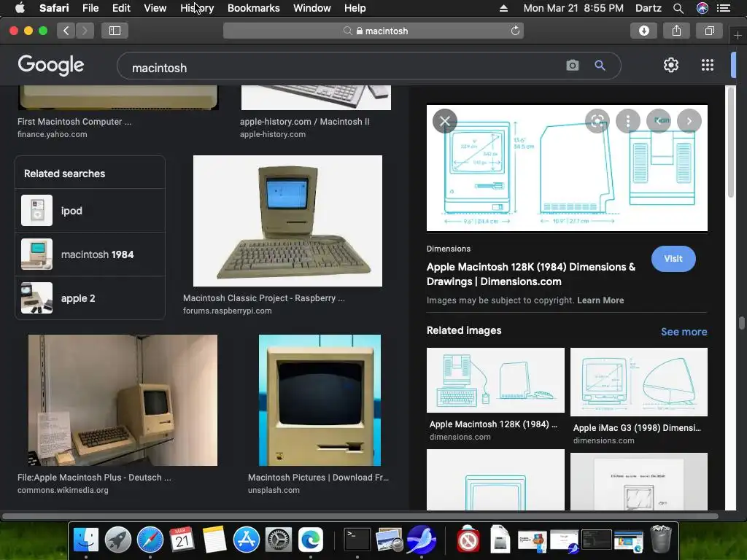Search by image using camera icon
The image size is (747, 560).
coord(572,65)
